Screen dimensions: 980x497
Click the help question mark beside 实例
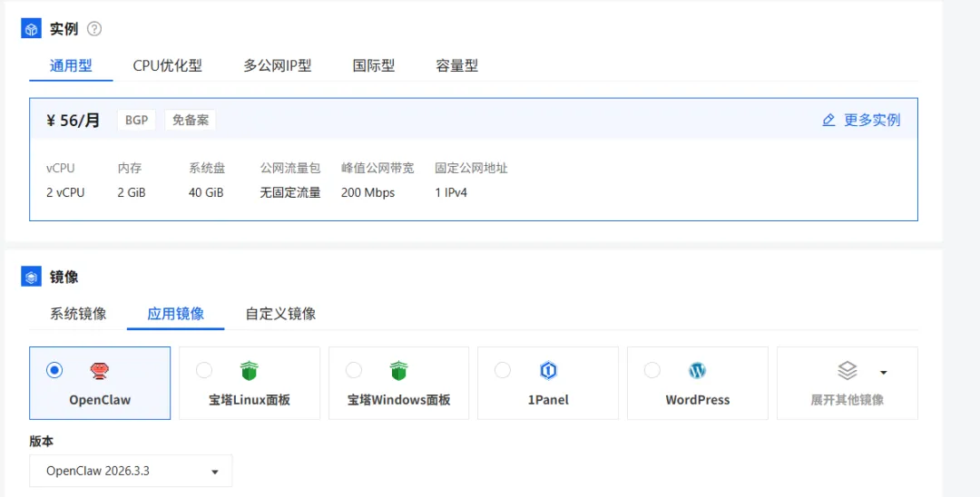click(94, 29)
